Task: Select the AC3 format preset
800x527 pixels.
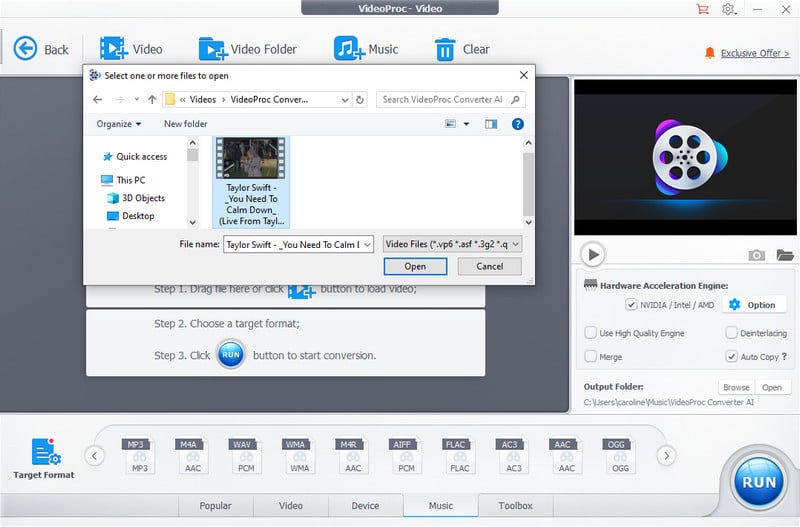Action: pos(513,456)
